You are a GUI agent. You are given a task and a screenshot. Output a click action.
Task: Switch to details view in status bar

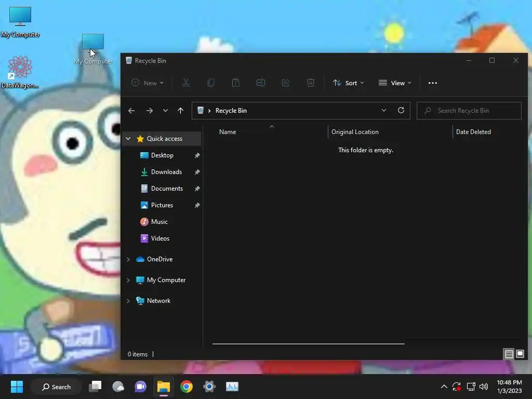509,354
